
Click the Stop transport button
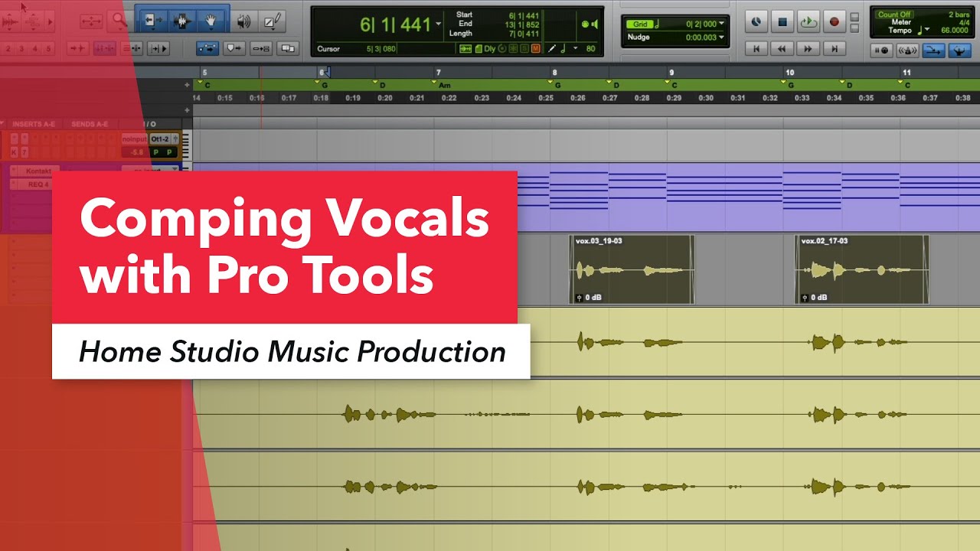click(782, 22)
